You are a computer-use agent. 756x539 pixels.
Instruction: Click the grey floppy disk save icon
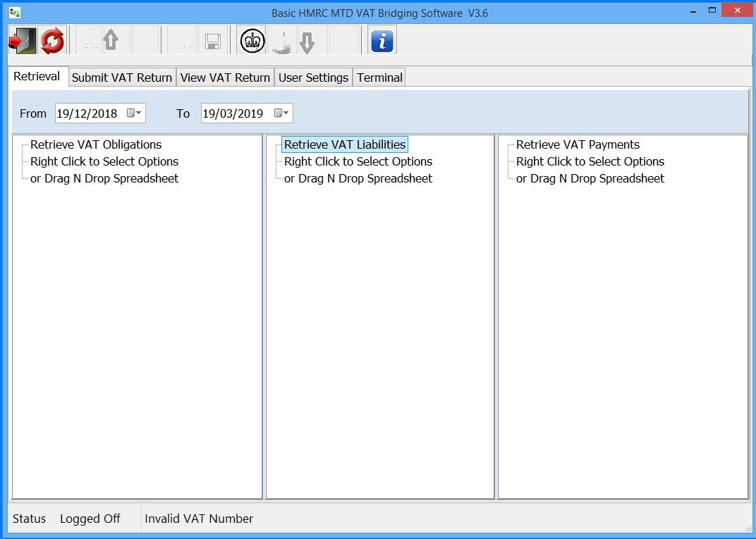[213, 41]
